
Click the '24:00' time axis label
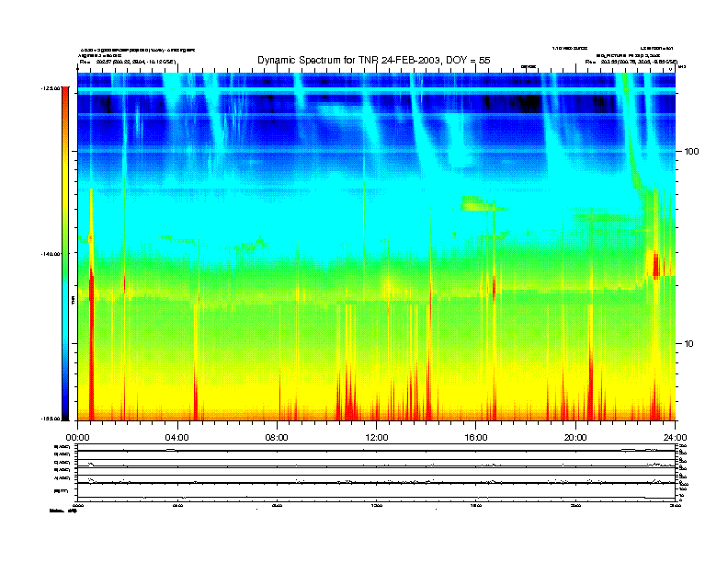click(x=675, y=438)
